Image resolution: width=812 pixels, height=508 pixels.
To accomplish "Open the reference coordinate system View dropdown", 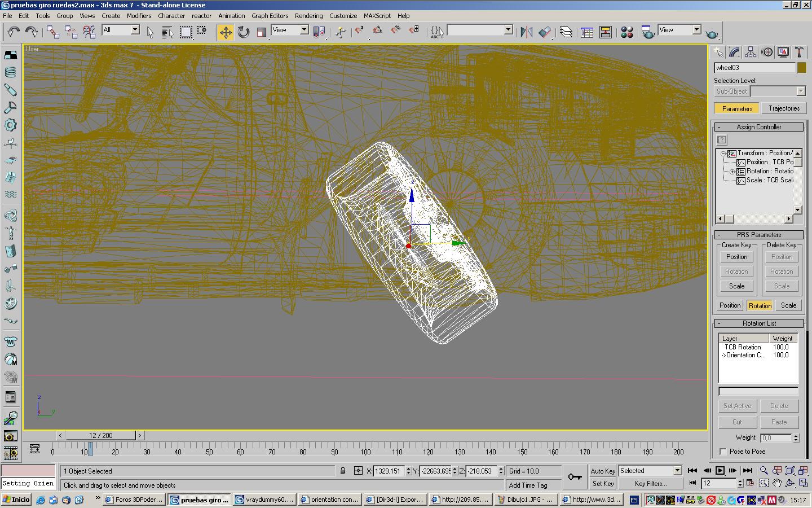I will (x=304, y=30).
